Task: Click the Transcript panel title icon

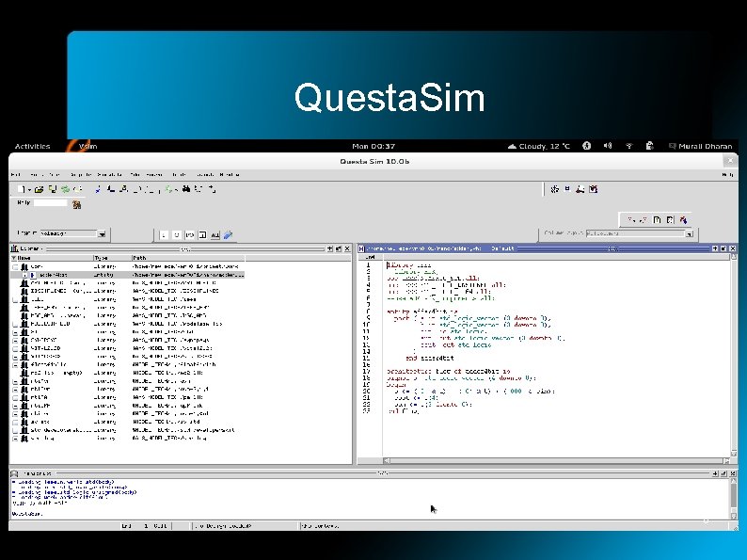Action: point(14,473)
